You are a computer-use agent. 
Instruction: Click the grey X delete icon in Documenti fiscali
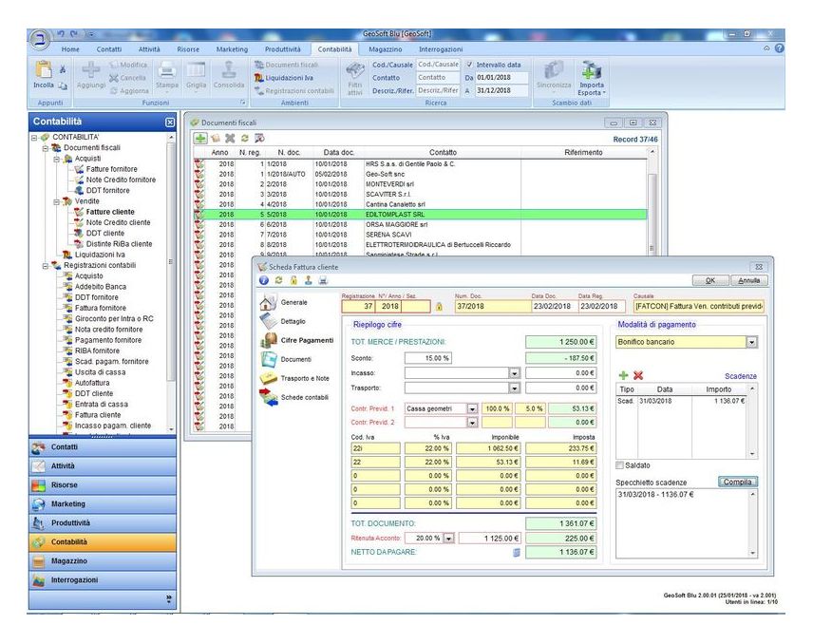(230, 138)
